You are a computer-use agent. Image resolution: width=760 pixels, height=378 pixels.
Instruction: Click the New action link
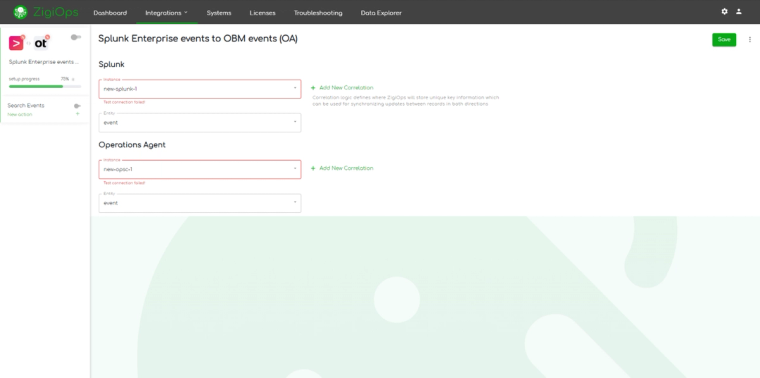pos(20,114)
